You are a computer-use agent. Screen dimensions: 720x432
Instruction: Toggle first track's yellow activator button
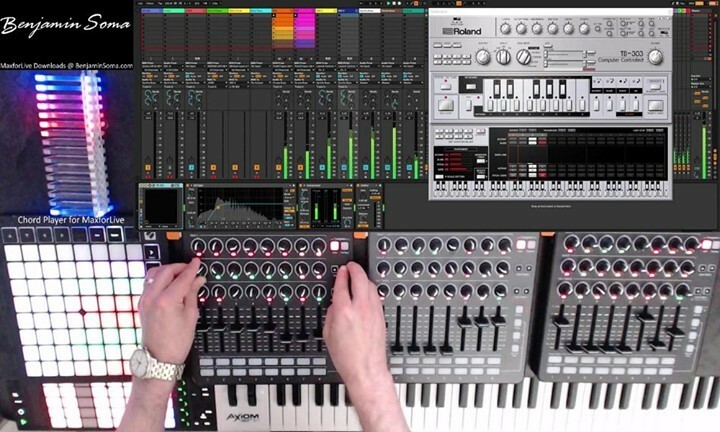(x=148, y=168)
